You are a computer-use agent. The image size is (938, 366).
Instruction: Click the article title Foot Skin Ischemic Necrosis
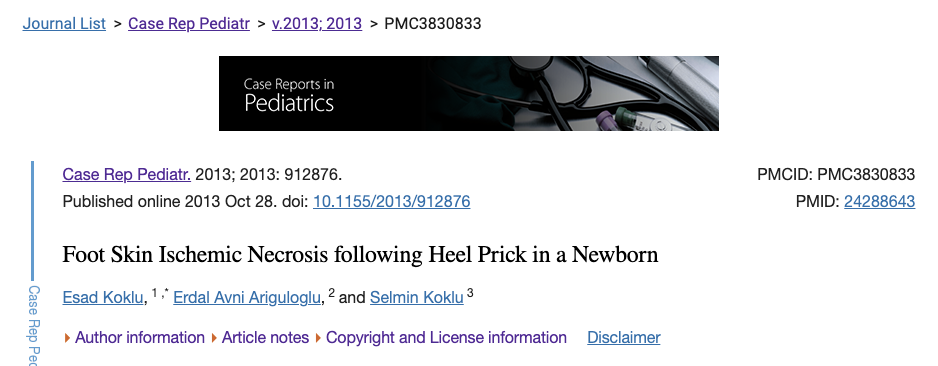tap(360, 255)
